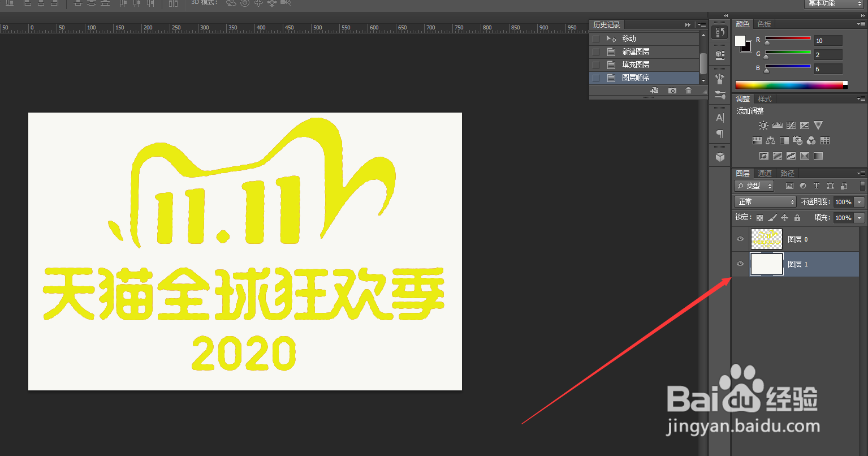
Task: Add a Vibrance adjustment
Action: pyautogui.click(x=818, y=126)
